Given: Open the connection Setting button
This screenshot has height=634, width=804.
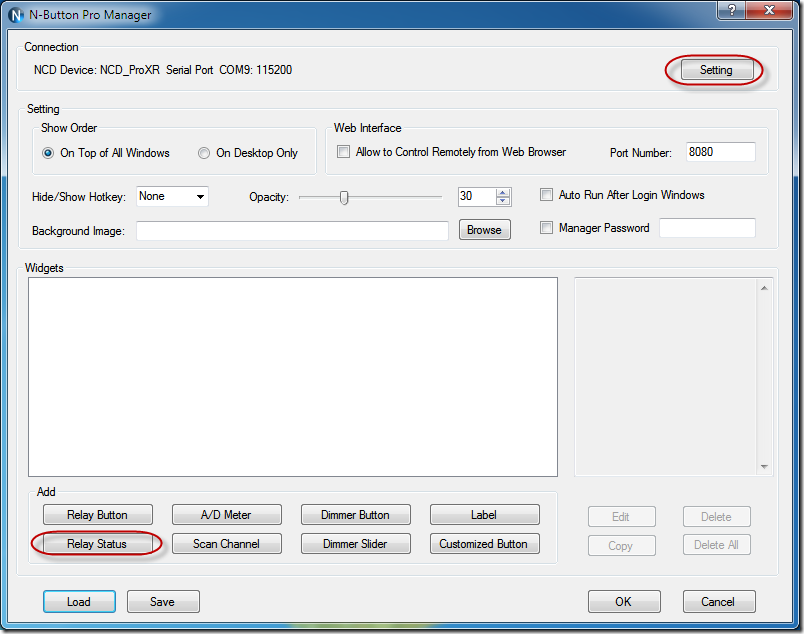Looking at the screenshot, I should 716,70.
